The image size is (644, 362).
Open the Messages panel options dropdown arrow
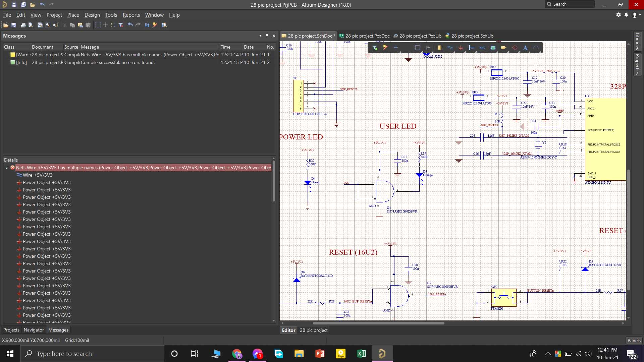click(x=260, y=36)
